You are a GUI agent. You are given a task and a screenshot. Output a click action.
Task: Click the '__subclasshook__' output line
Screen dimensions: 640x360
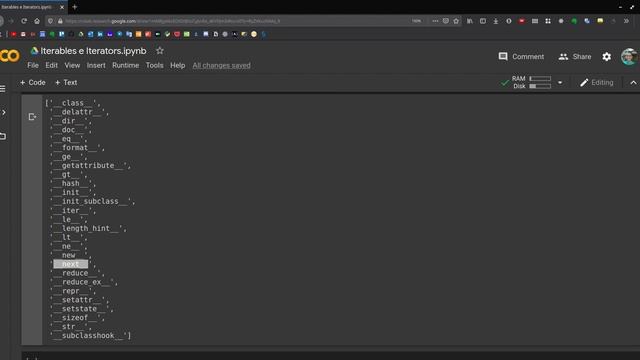(91, 336)
